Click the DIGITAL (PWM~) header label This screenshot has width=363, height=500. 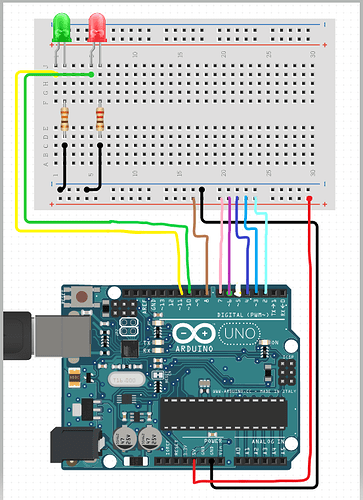click(x=243, y=315)
